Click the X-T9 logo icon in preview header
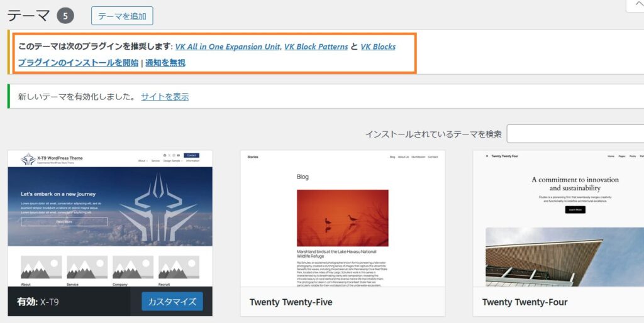The image size is (644, 323). click(28, 159)
